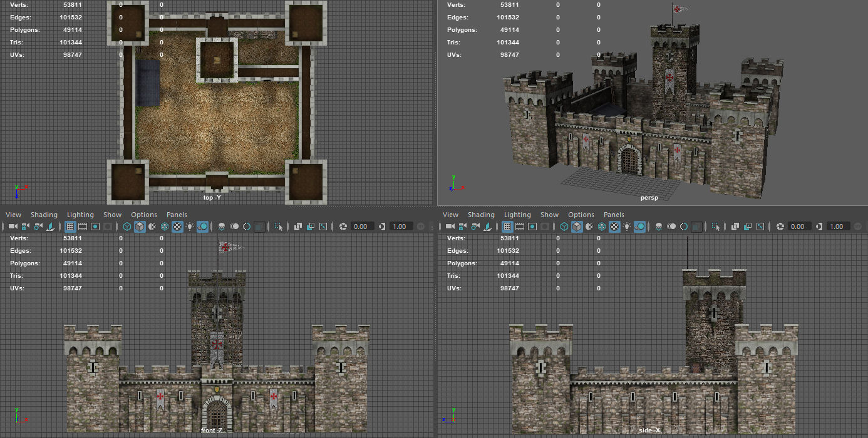
Task: Click Lock Camera icon in front panel toolbar
Action: point(25,227)
